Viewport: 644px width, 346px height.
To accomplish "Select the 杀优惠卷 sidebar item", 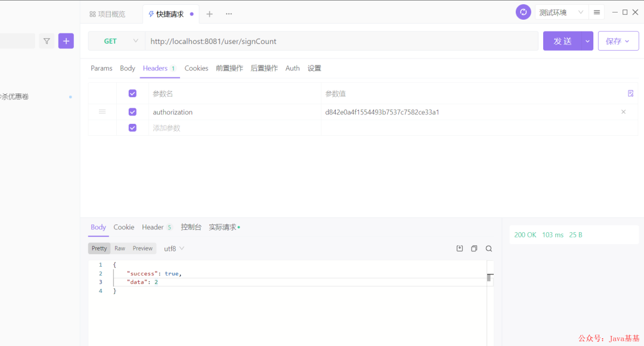I will (x=15, y=96).
